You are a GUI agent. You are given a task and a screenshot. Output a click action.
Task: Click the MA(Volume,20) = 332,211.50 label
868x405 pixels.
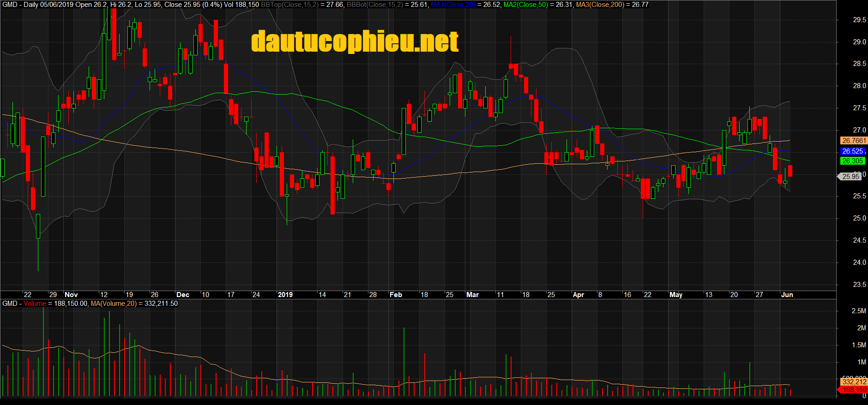click(134, 304)
